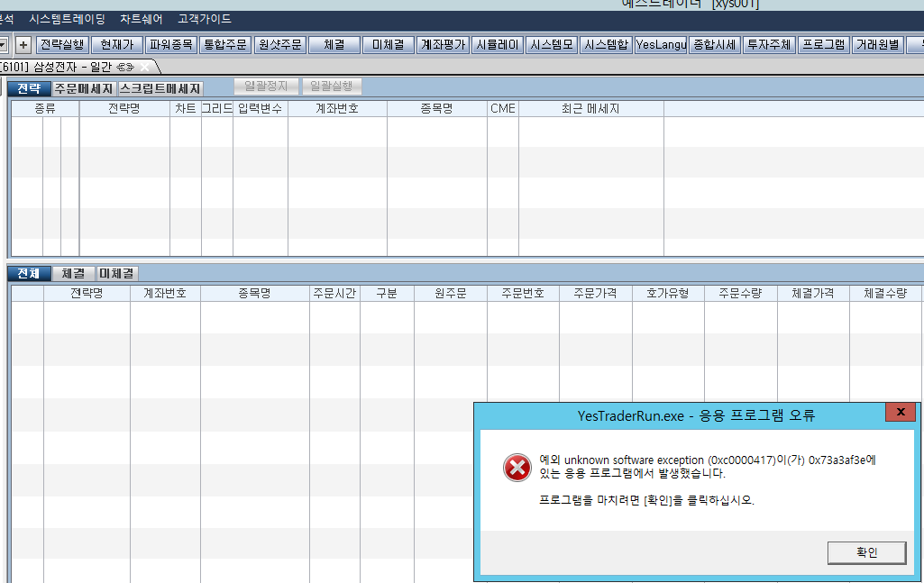This screenshot has height=583, width=924.
Task: Select the 미체결 tab in the lower panel
Action: coord(117,273)
